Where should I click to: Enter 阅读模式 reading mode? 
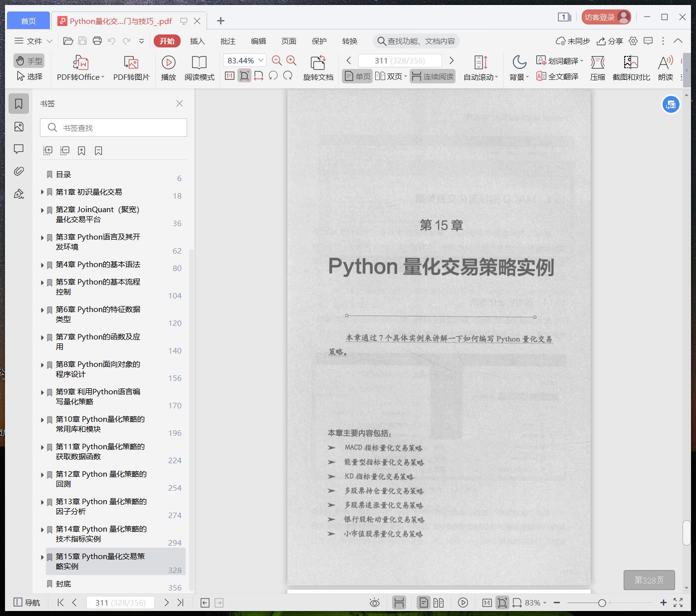coord(199,68)
